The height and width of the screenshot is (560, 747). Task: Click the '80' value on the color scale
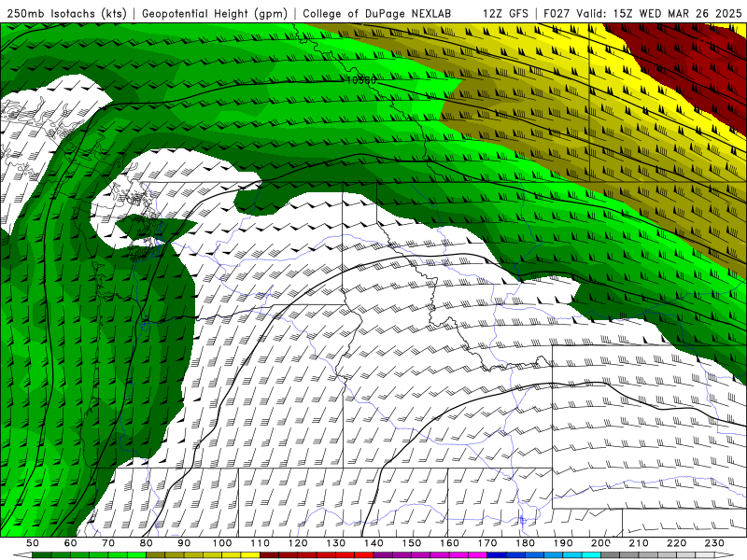(x=147, y=543)
